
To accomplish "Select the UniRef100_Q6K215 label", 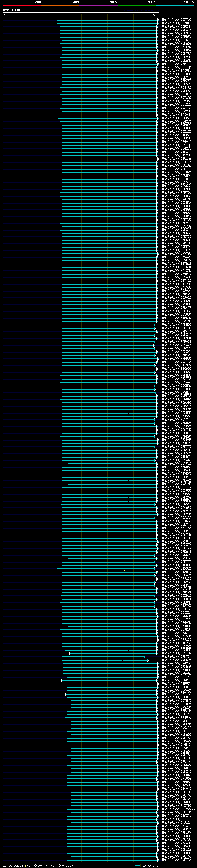I will [177, 406].
